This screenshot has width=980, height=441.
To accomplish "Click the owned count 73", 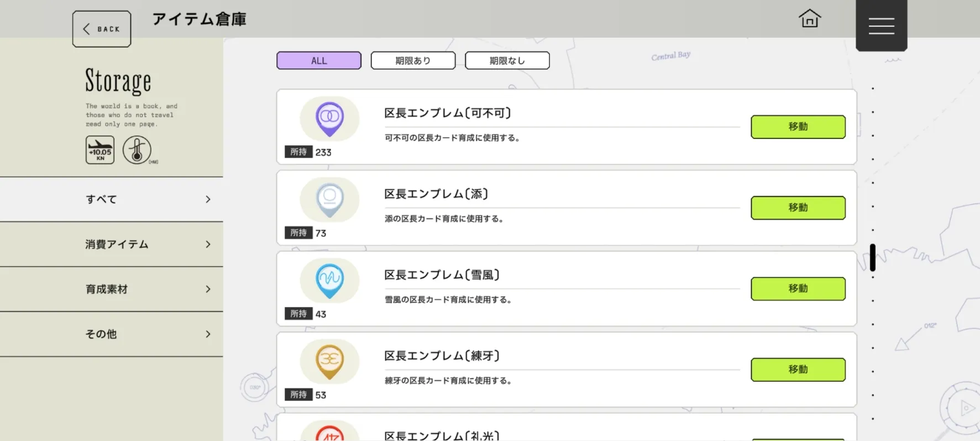I will (x=321, y=233).
